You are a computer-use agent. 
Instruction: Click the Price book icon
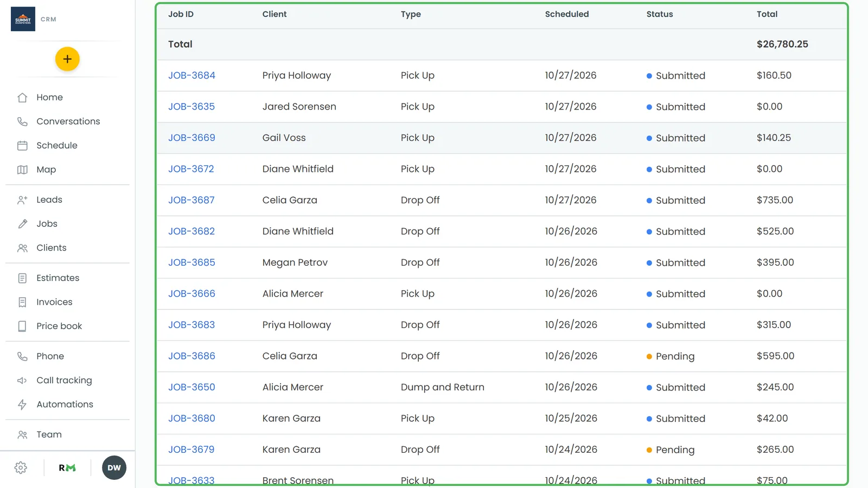click(x=22, y=326)
